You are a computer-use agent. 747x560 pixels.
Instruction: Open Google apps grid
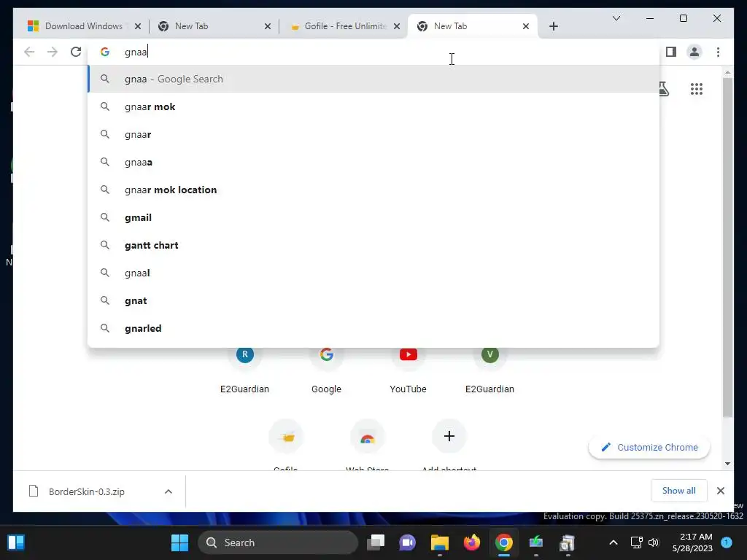697,89
